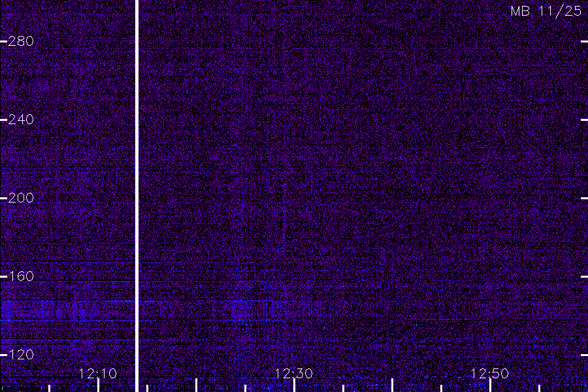Click the white vertical marker line
588x392 pixels.
click(x=137, y=196)
